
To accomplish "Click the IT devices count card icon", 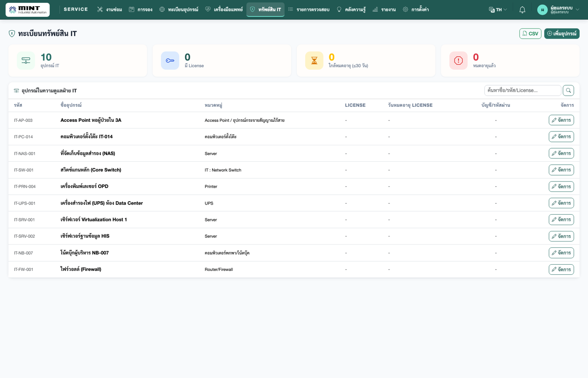I will point(26,60).
